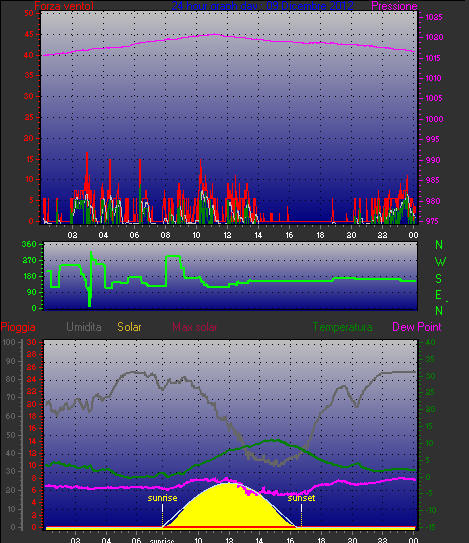Image resolution: width=469 pixels, height=543 pixels.
Task: Click the 24 hour graph day title
Action: (262, 6)
